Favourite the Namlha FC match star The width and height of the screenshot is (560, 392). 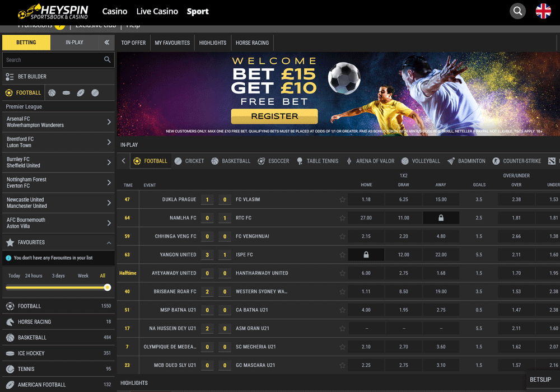(x=342, y=218)
